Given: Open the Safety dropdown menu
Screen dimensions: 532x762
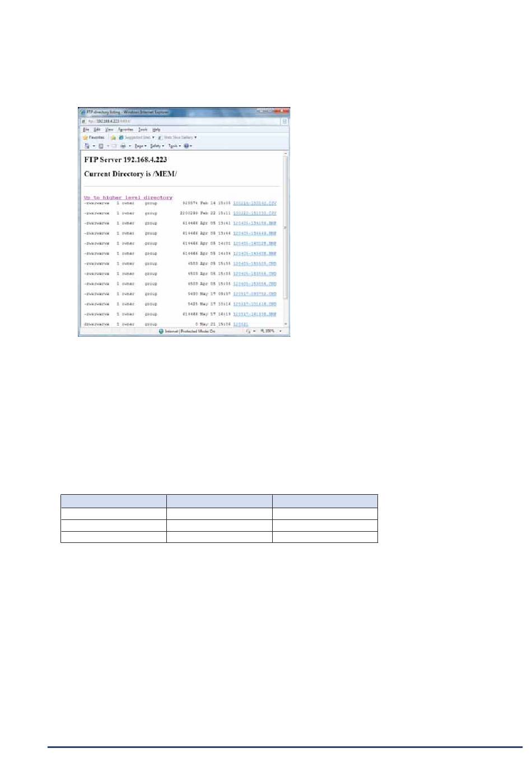Looking at the screenshot, I should tap(157, 146).
